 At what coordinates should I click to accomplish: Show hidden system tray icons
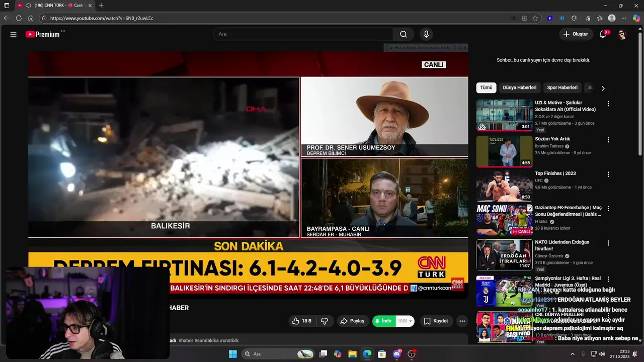[572, 354]
